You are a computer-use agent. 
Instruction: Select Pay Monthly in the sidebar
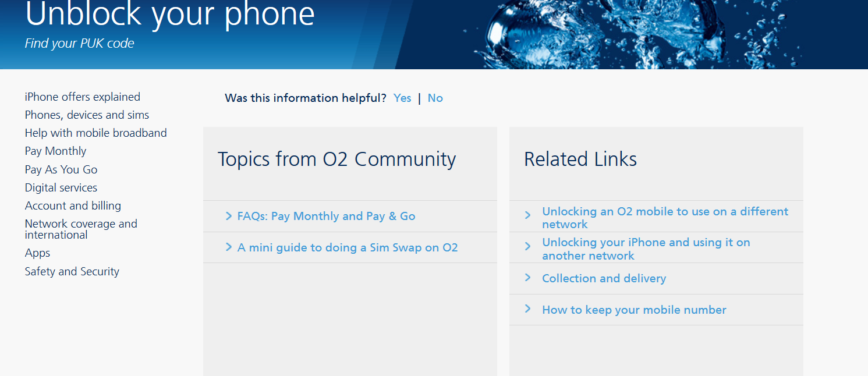pyautogui.click(x=55, y=151)
